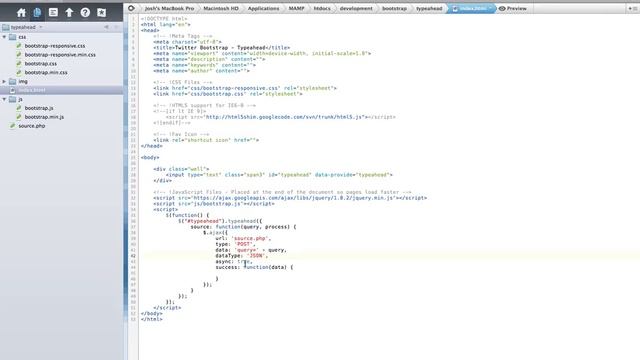Click the eye Preview icon in path bar
Screen dimensions: 640x360
[x=502, y=8]
